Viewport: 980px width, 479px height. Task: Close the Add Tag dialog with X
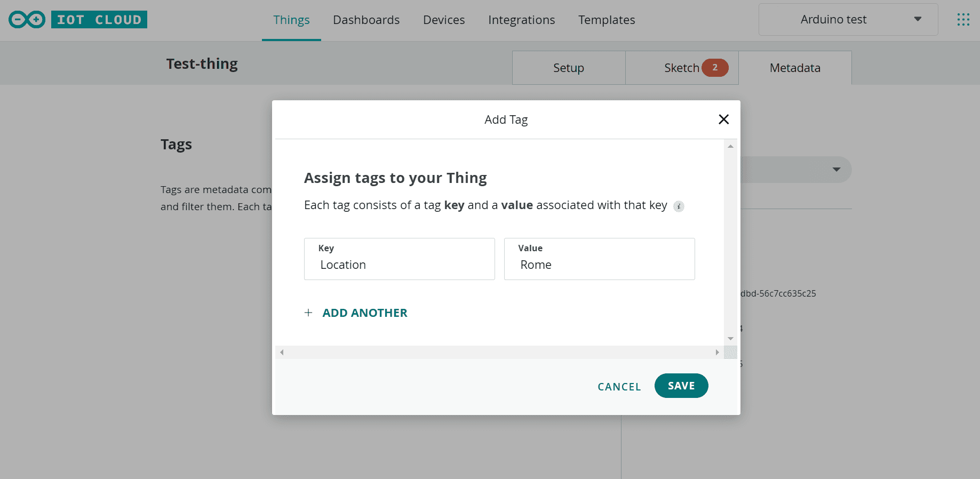click(723, 119)
